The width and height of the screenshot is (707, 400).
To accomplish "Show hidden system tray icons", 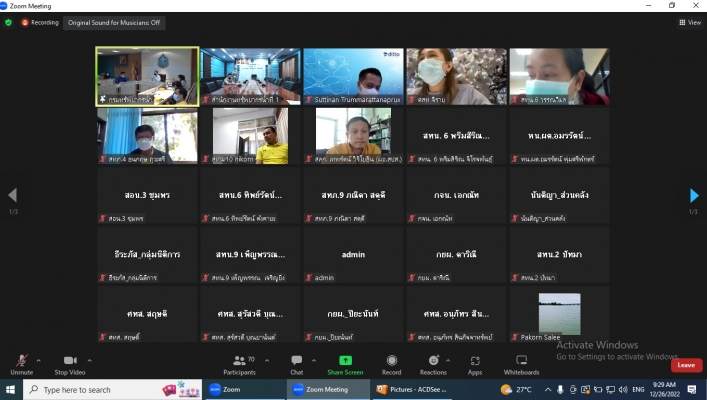I will (x=548, y=390).
